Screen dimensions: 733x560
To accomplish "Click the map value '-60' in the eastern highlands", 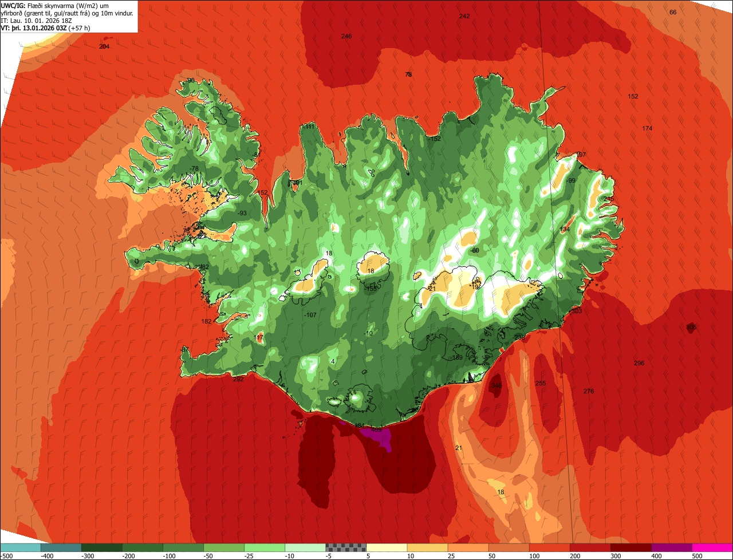I will pos(474,251).
